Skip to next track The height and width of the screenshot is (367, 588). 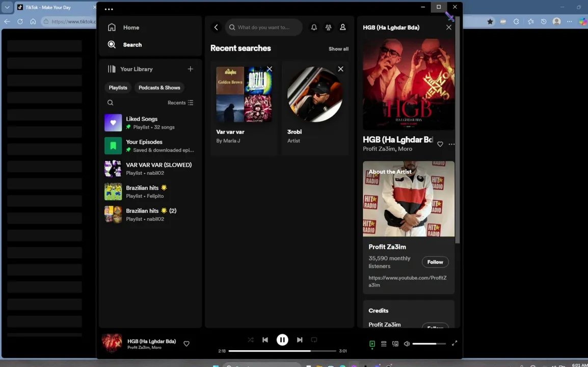point(300,340)
